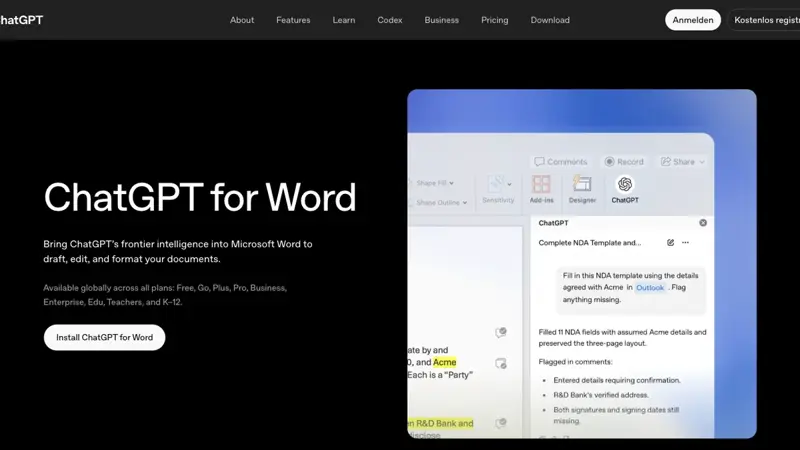Viewport: 800px width, 450px height.
Task: Click Install ChatGPT for Word button
Action: point(105,337)
